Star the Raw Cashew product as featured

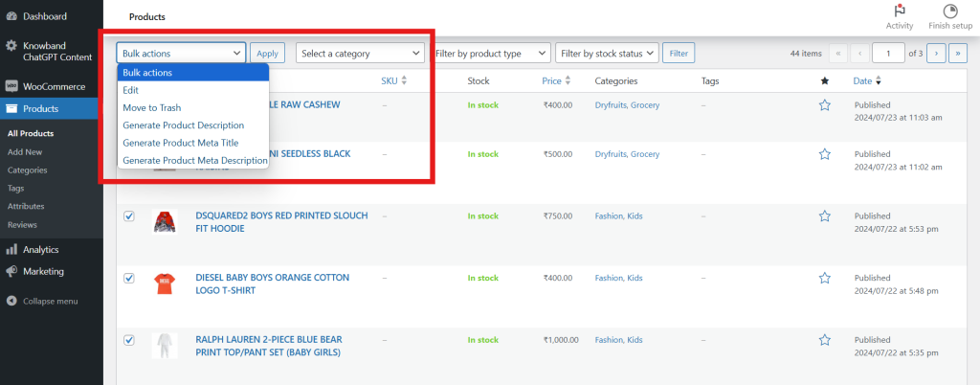(824, 105)
